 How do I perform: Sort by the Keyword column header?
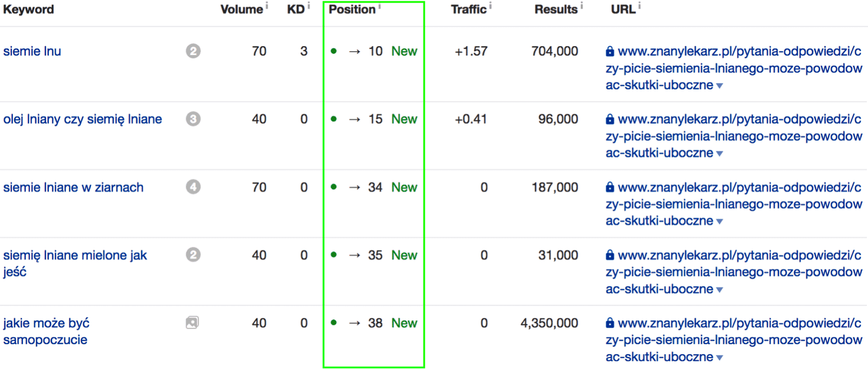point(29,10)
